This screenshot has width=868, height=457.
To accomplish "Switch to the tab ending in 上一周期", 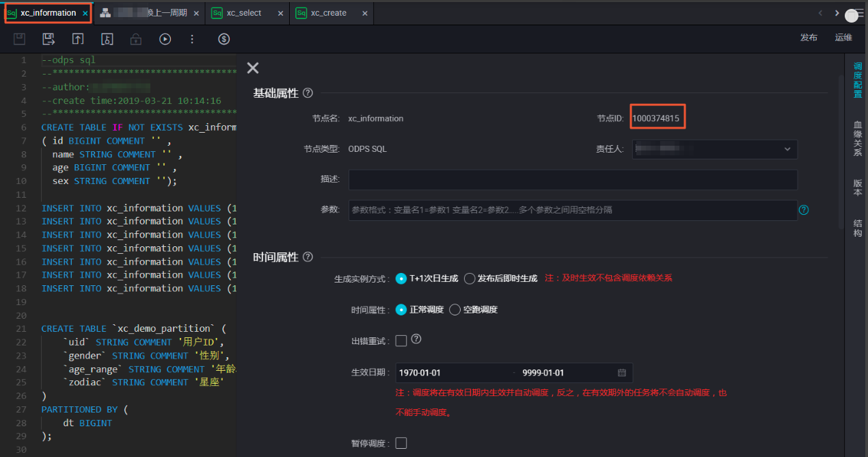I will pyautogui.click(x=149, y=13).
